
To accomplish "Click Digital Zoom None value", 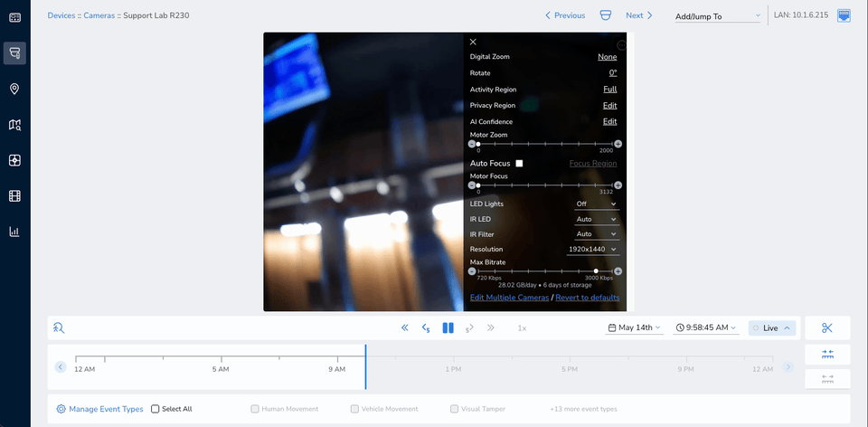I will click(x=608, y=56).
